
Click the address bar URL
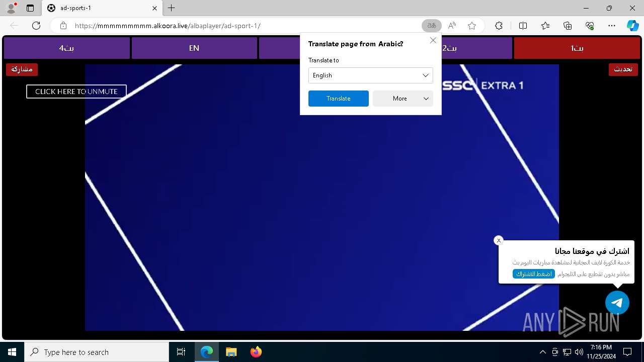168,26
